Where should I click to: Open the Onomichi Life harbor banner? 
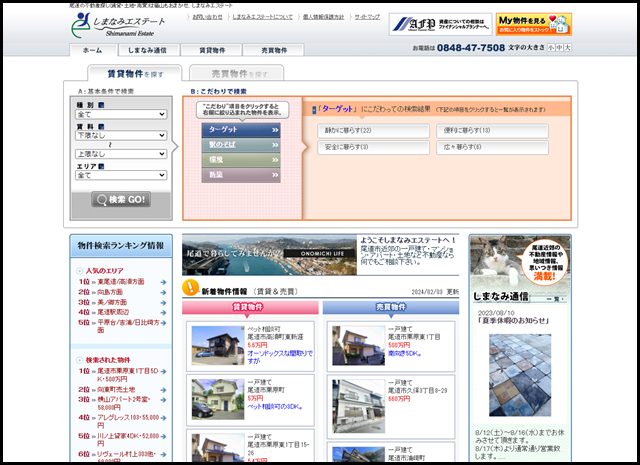269,255
